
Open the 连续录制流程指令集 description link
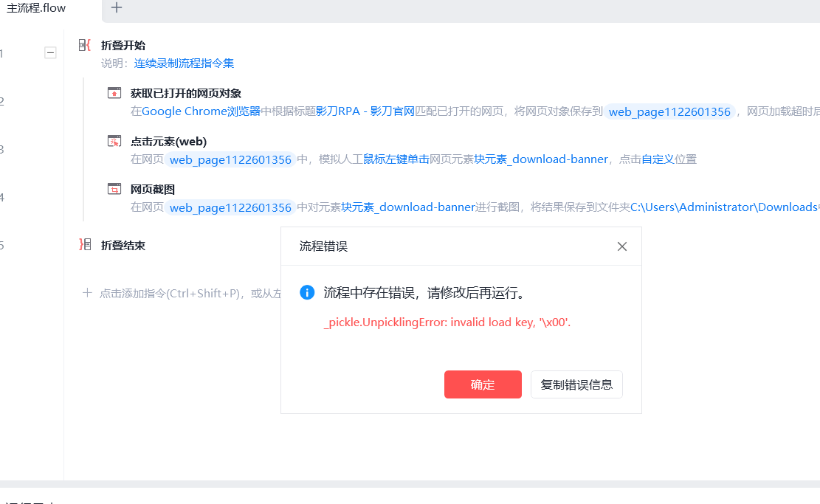point(184,63)
